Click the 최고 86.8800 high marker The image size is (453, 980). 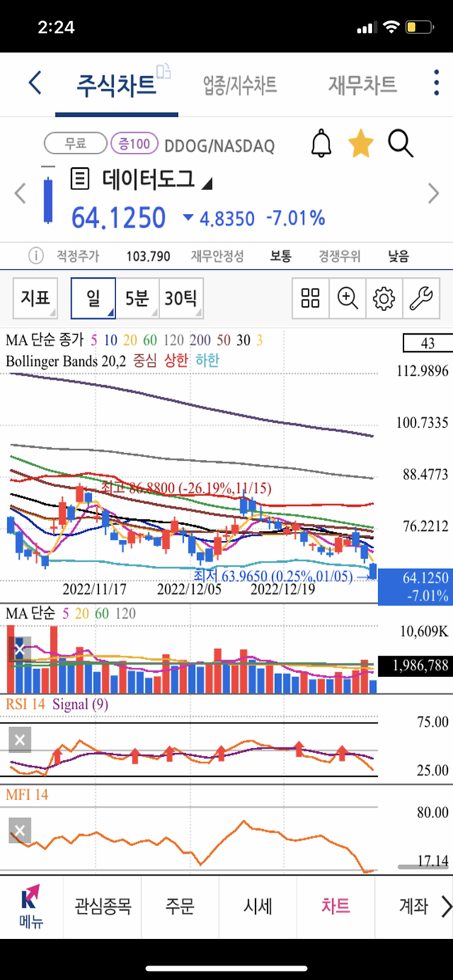[x=186, y=488]
